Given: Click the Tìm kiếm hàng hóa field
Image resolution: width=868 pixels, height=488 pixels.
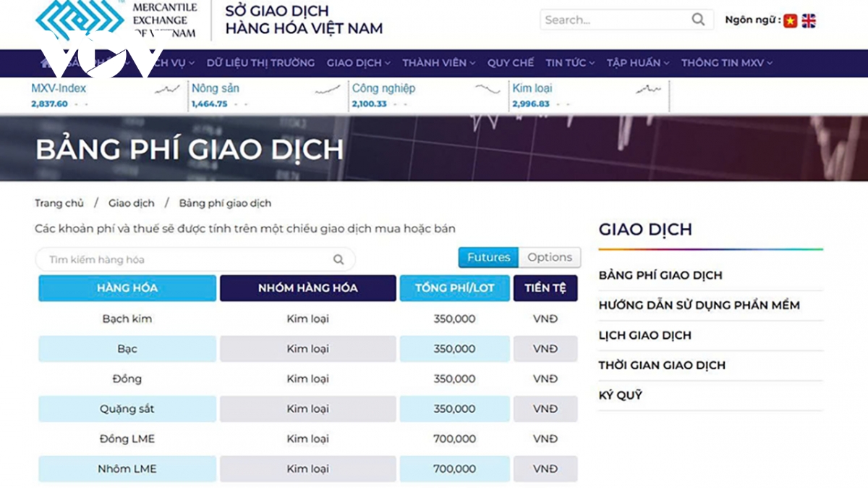Looking at the screenshot, I should click(184, 260).
